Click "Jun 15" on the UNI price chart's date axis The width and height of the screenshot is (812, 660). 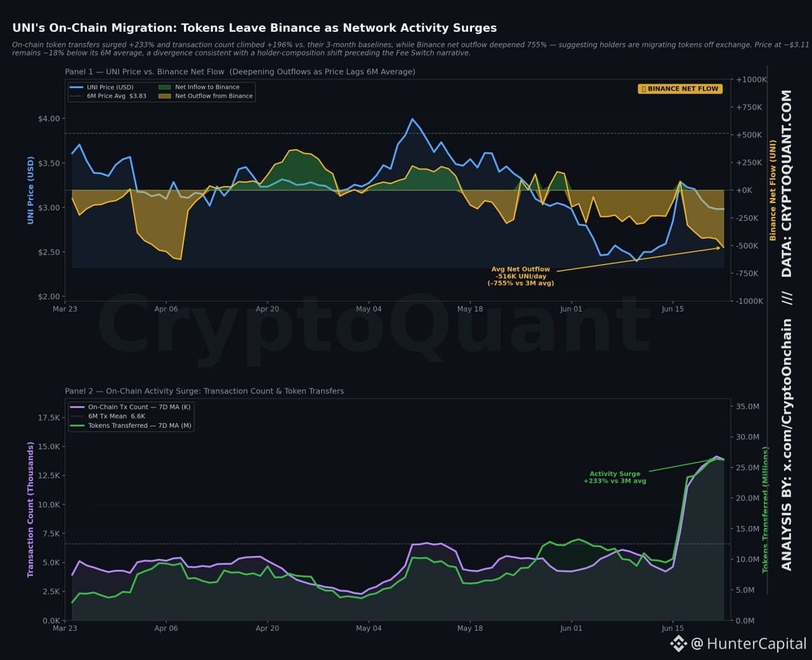[672, 309]
